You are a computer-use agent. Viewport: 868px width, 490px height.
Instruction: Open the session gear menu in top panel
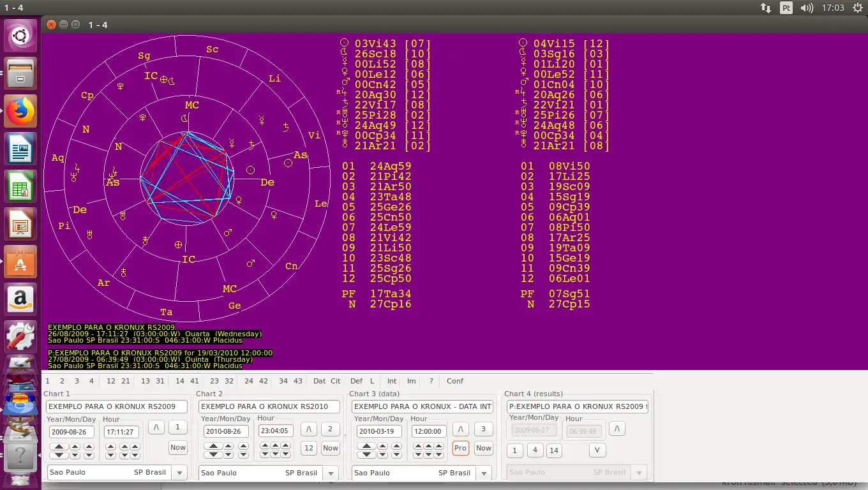coord(857,8)
